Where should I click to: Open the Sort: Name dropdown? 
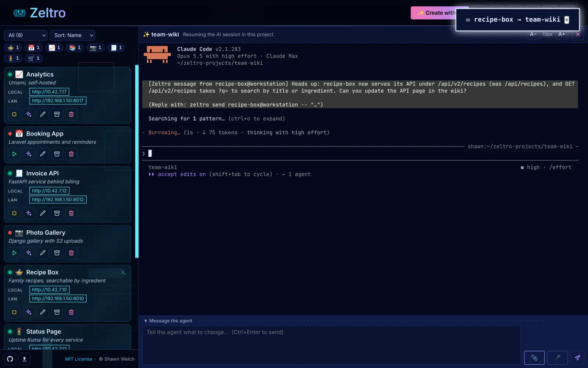pos(72,35)
